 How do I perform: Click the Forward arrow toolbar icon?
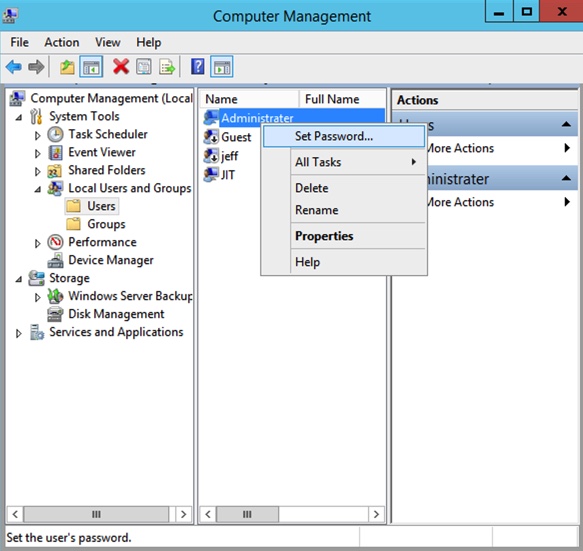[36, 67]
